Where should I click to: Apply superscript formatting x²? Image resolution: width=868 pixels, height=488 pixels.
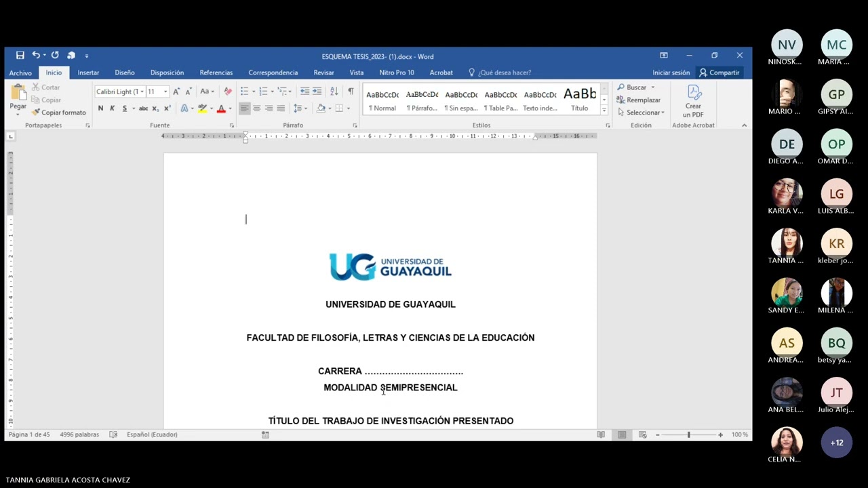167,108
